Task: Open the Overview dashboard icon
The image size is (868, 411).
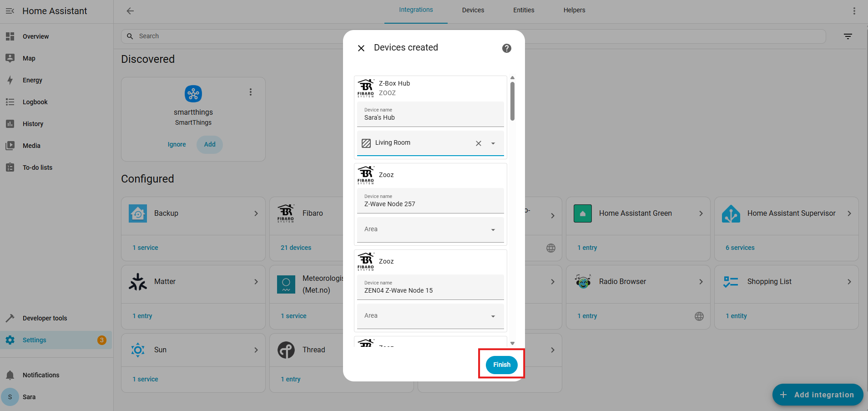Action: [10, 36]
